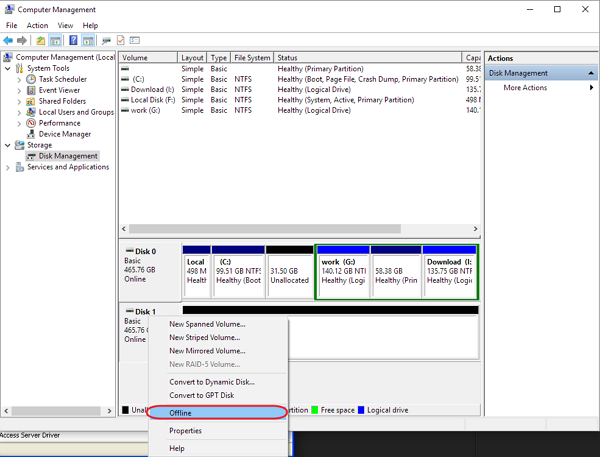Open the Action menu
Image resolution: width=600 pixels, height=457 pixels.
37,25
